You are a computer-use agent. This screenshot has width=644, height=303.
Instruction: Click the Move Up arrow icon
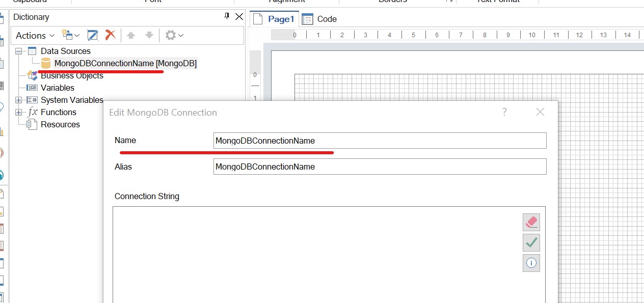pos(131,35)
